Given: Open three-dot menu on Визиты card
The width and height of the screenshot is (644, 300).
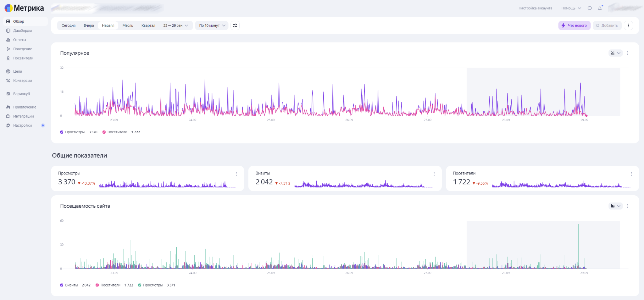Looking at the screenshot, I should point(434,174).
